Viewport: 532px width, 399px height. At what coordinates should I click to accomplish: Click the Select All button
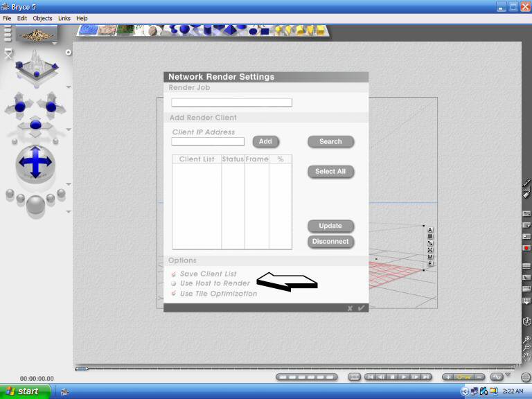point(331,172)
